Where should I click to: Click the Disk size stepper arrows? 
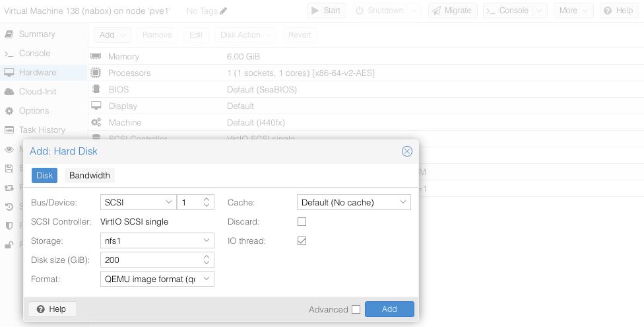pyautogui.click(x=207, y=260)
